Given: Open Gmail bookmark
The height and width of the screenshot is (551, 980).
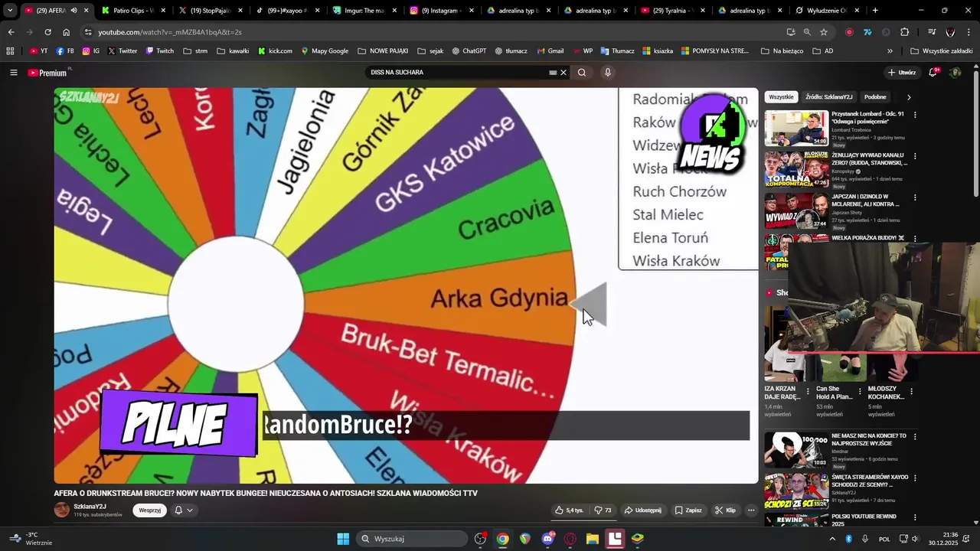Looking at the screenshot, I should pos(549,51).
